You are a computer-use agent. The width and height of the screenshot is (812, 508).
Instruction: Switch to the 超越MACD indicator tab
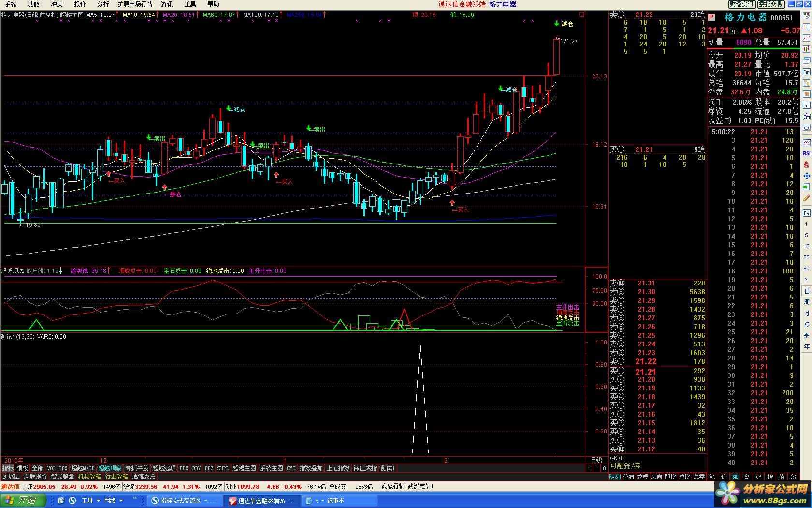click(x=83, y=468)
